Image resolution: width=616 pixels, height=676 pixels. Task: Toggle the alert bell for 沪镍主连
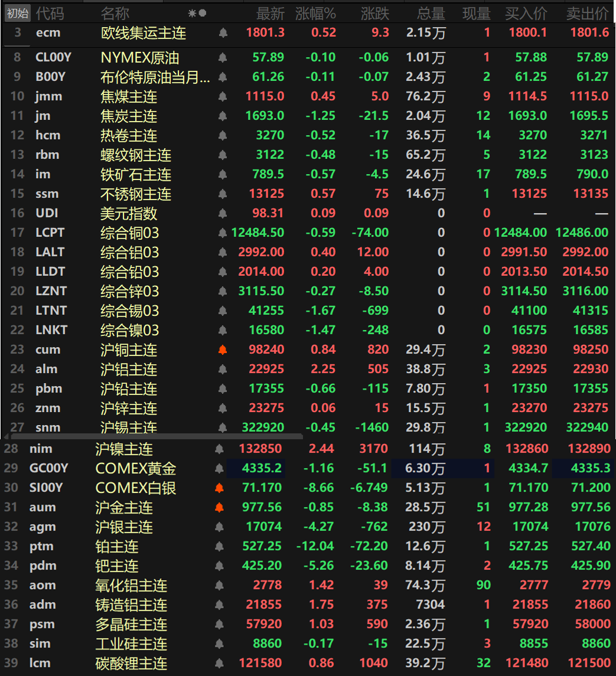point(219,449)
